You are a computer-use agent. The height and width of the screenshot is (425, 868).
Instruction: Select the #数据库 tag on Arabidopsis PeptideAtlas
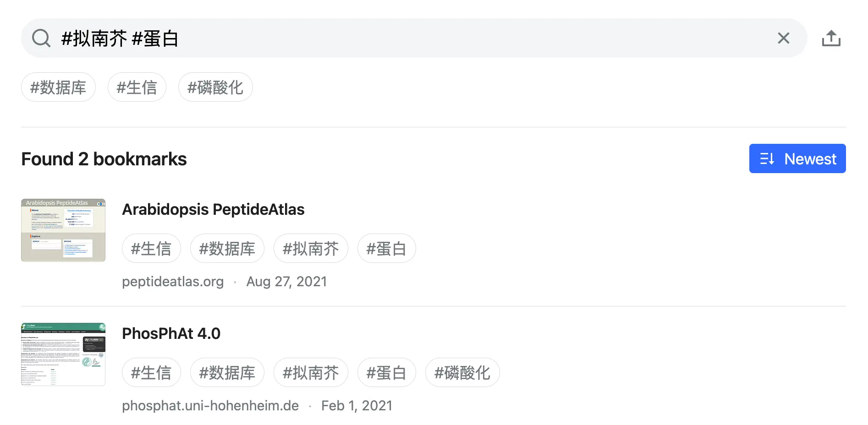click(227, 248)
